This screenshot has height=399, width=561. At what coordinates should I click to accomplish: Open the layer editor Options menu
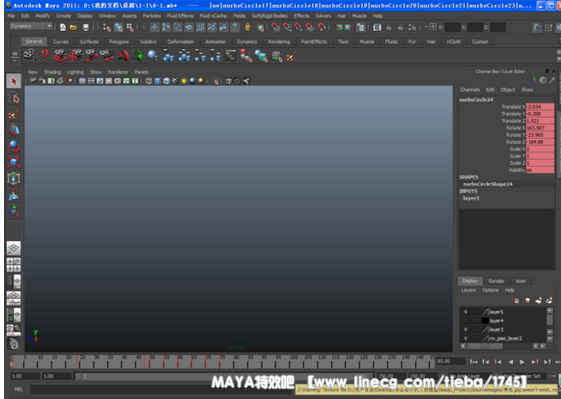[490, 290]
